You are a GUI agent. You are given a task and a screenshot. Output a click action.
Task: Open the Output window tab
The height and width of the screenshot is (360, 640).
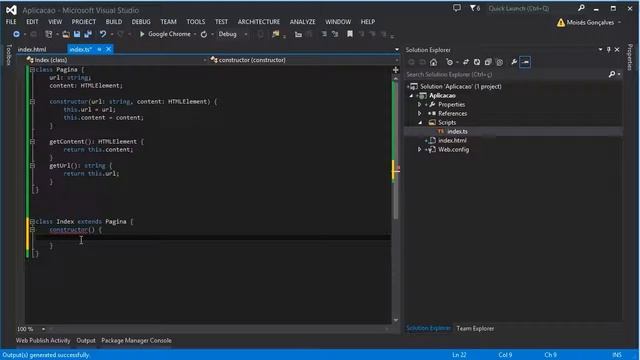[x=86, y=340]
